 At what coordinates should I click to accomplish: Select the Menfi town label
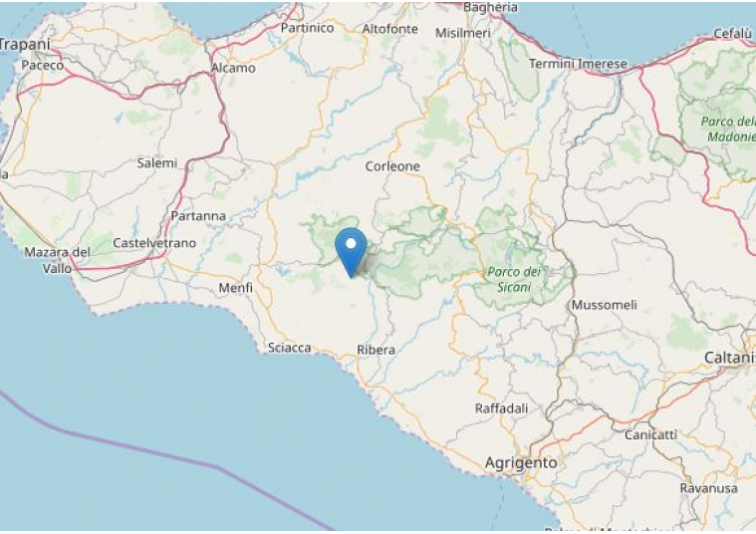point(236,288)
